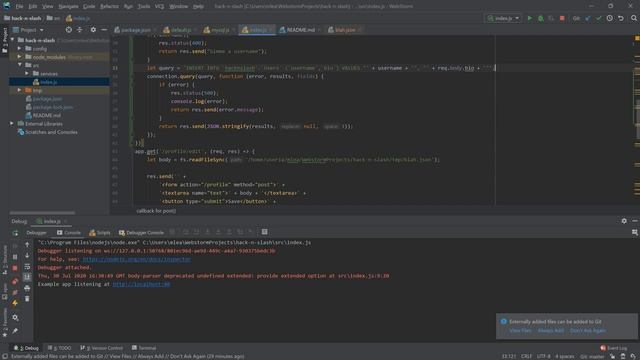Toggle Project tool window from left stripe
The height and width of the screenshot is (360, 640).
tap(4, 40)
